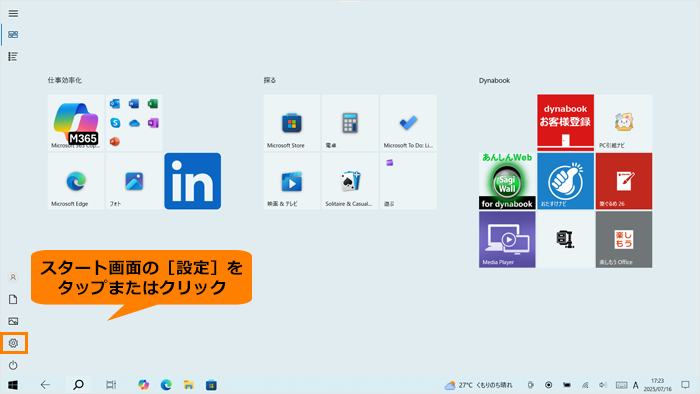The image size is (700, 394).
Task: Open the おたすけナビ tile
Action: (x=566, y=181)
